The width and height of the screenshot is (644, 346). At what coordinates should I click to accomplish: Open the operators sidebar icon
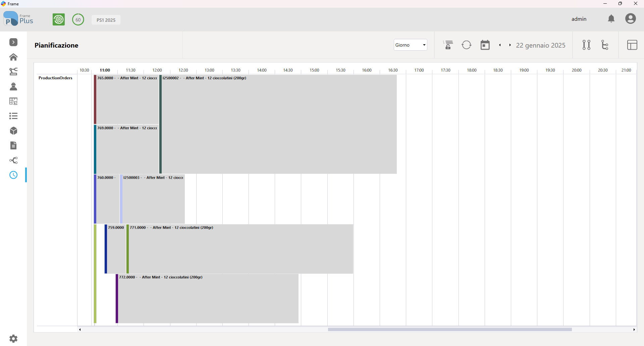13,86
